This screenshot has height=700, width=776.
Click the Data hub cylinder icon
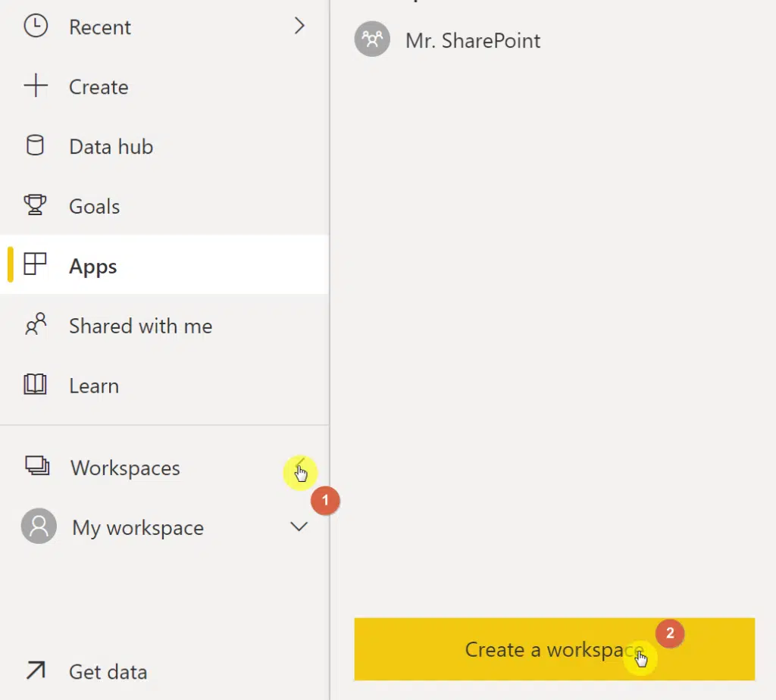(35, 145)
